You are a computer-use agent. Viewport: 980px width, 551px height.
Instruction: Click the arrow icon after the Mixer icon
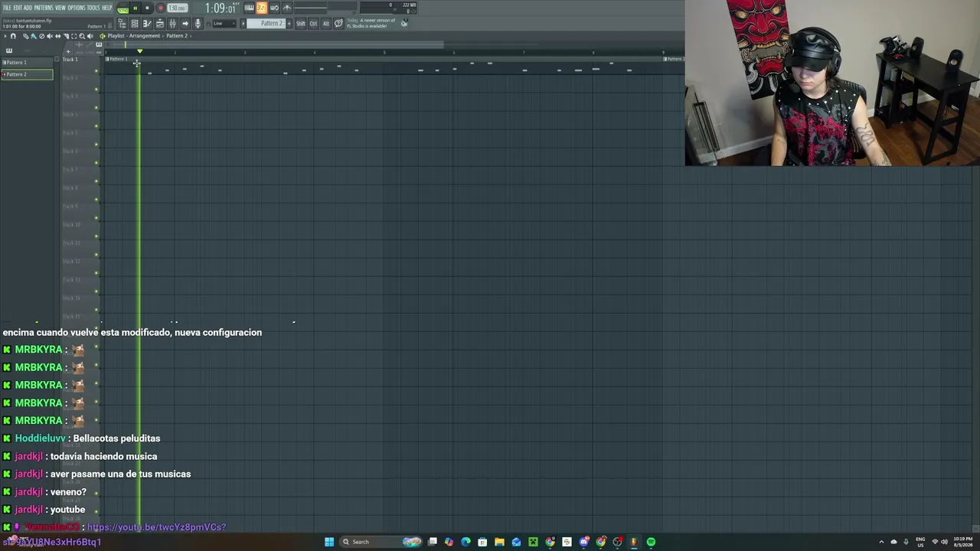[185, 24]
